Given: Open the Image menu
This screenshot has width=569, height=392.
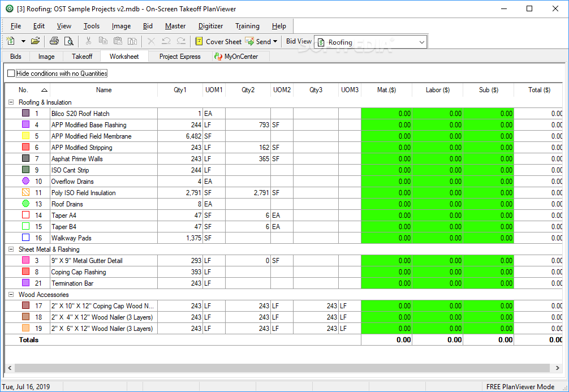Looking at the screenshot, I should click(x=121, y=26).
